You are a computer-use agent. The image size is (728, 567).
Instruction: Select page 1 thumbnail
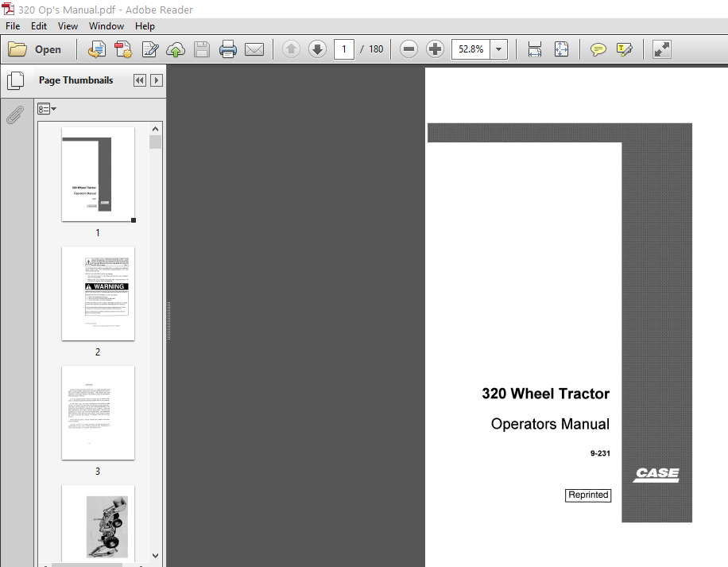98,174
